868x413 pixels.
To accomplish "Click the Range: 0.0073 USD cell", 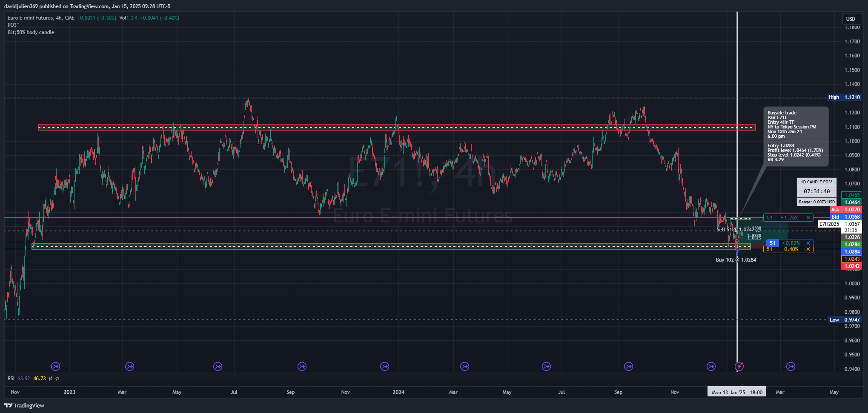I will [816, 202].
